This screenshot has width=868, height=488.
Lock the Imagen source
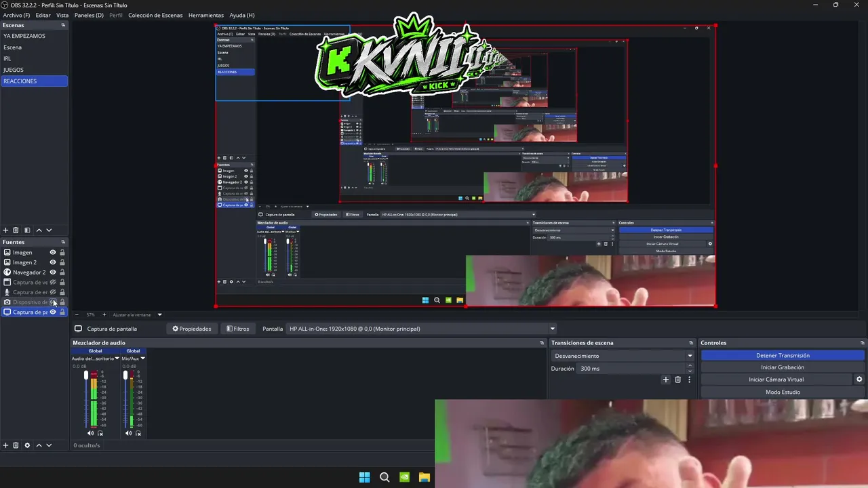pyautogui.click(x=62, y=252)
